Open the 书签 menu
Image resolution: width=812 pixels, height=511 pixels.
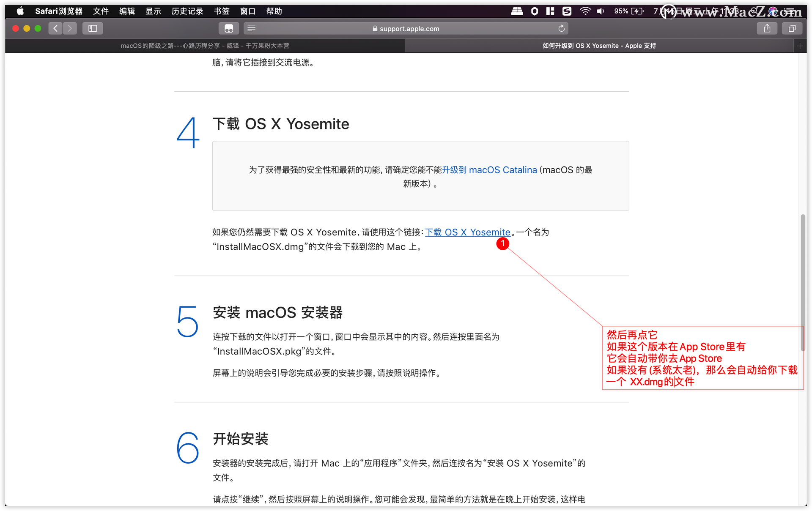[x=222, y=11]
